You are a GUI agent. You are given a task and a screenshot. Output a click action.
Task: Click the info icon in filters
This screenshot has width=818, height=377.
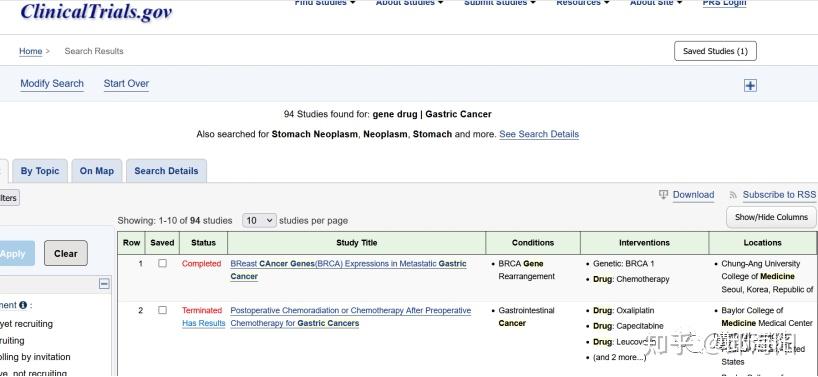point(23,305)
